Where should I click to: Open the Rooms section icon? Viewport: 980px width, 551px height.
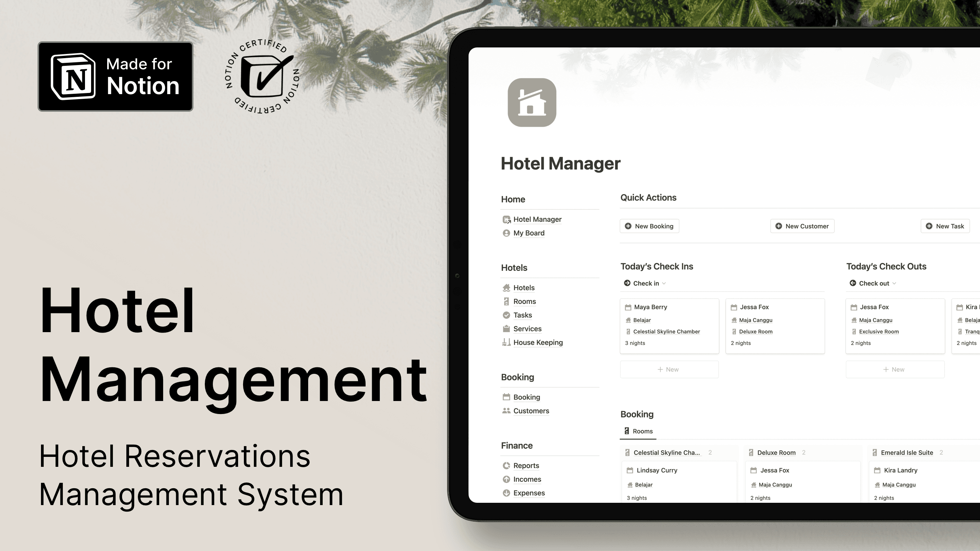(x=506, y=301)
